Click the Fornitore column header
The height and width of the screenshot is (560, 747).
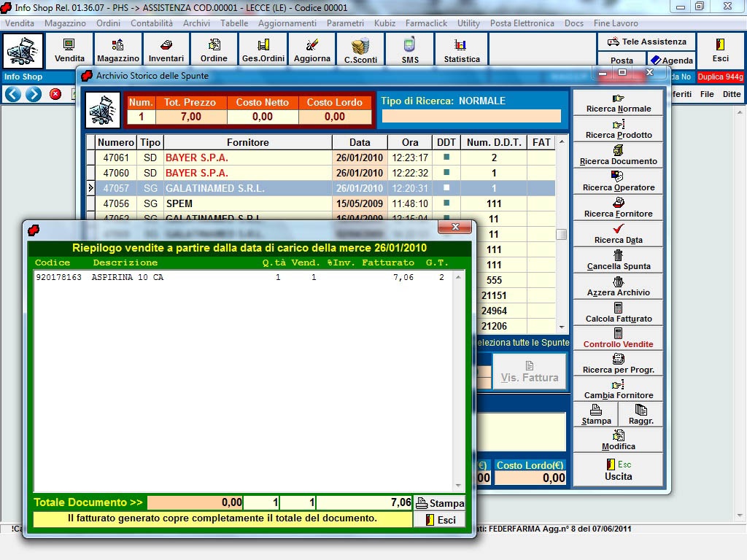coord(247,142)
